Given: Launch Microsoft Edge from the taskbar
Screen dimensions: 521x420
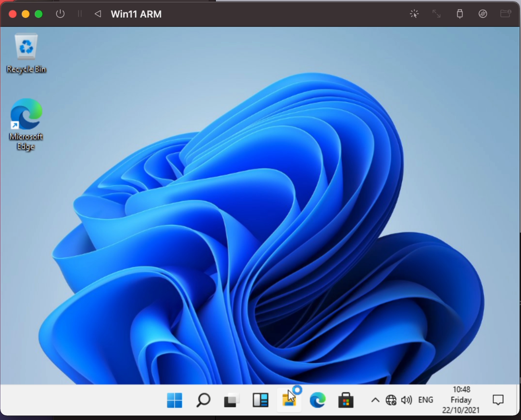Looking at the screenshot, I should click(x=317, y=400).
